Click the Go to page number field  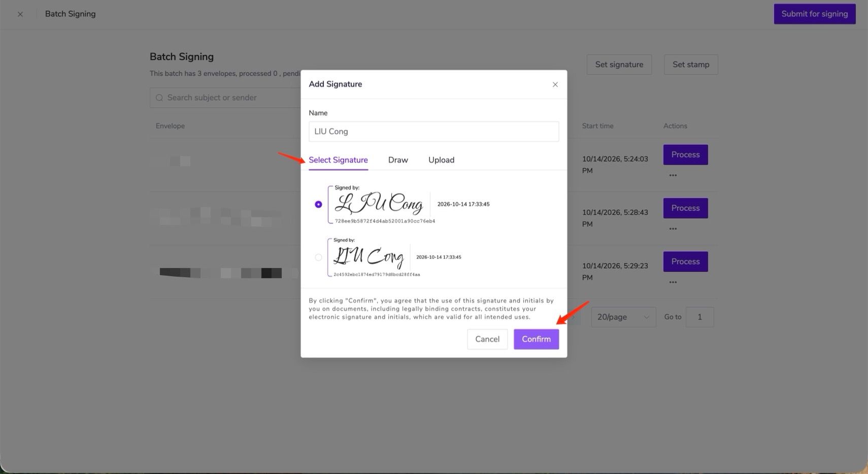click(699, 317)
